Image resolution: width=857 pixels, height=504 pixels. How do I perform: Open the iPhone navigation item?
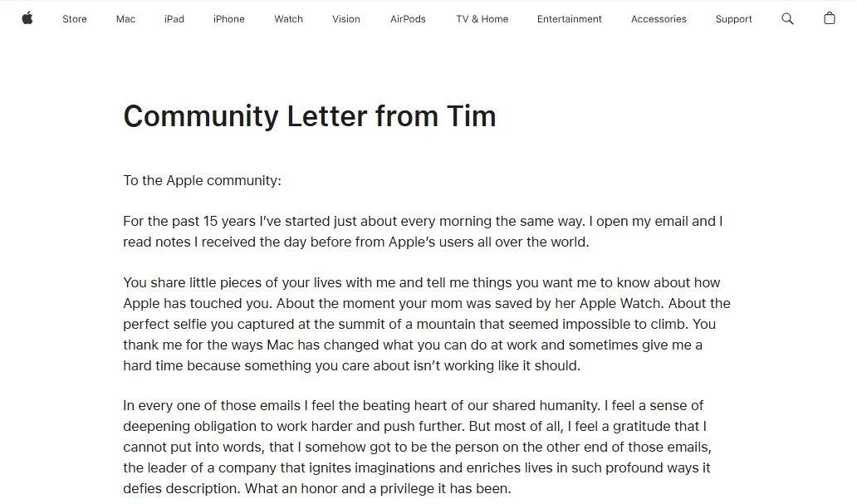point(228,19)
